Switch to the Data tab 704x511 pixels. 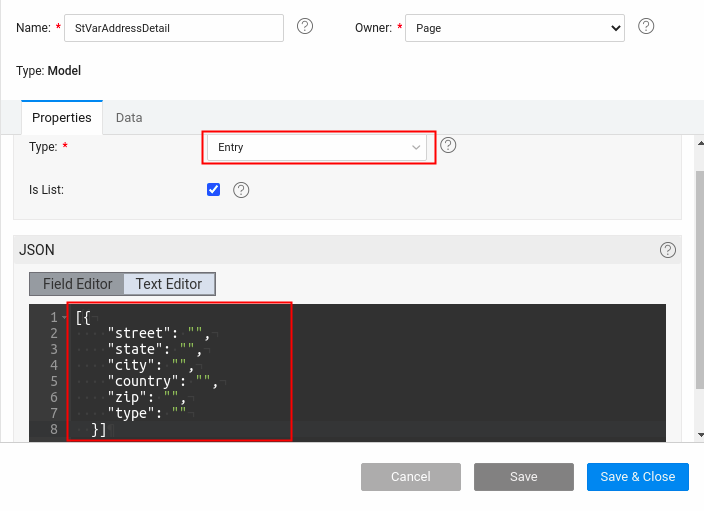coord(129,117)
